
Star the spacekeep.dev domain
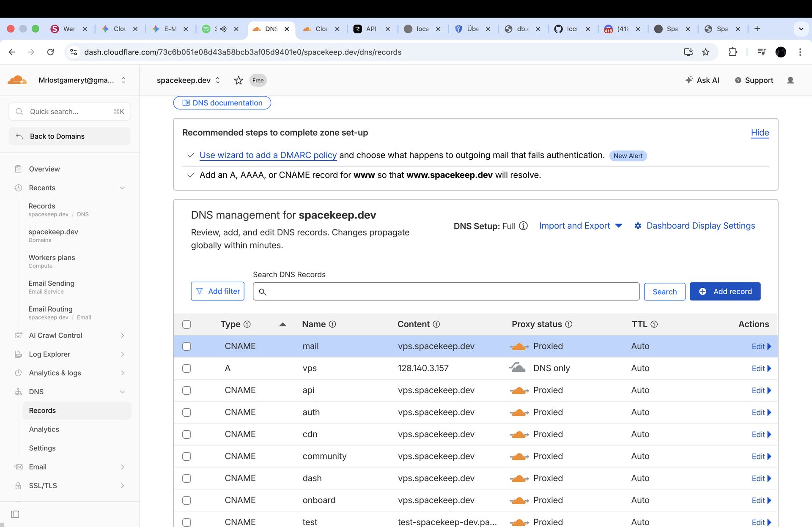click(239, 80)
